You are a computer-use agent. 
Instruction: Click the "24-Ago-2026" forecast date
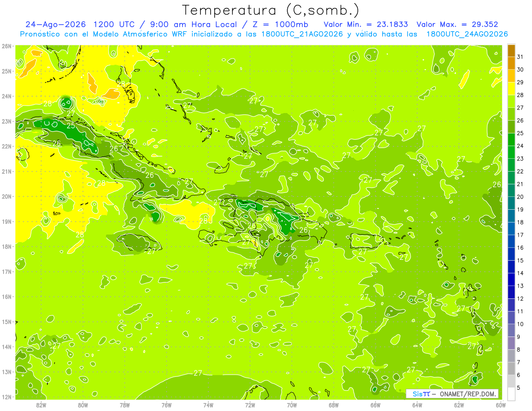pyautogui.click(x=56, y=25)
